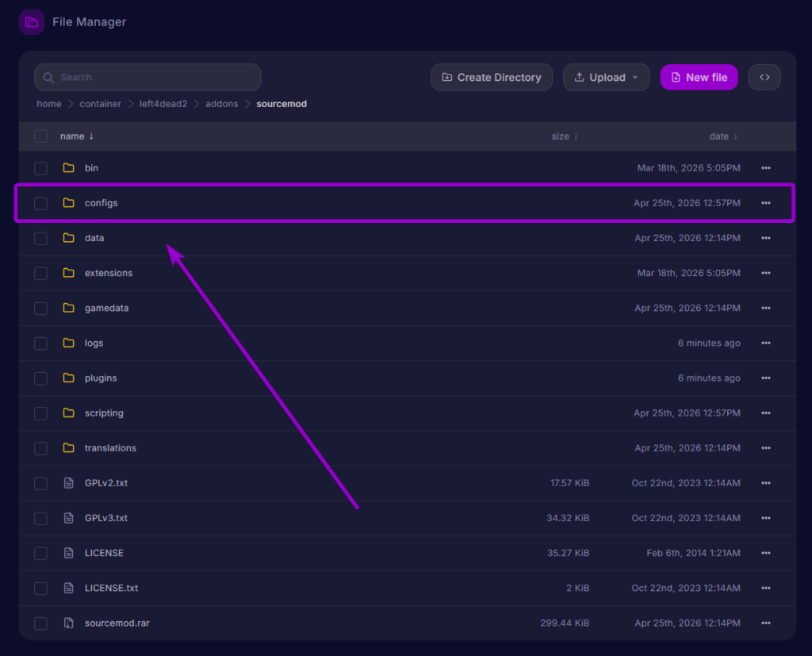Navigate to addons via breadcrumb

point(221,103)
